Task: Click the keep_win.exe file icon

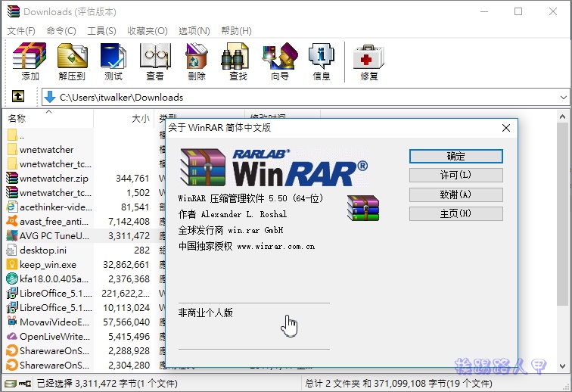Action: tap(12, 264)
